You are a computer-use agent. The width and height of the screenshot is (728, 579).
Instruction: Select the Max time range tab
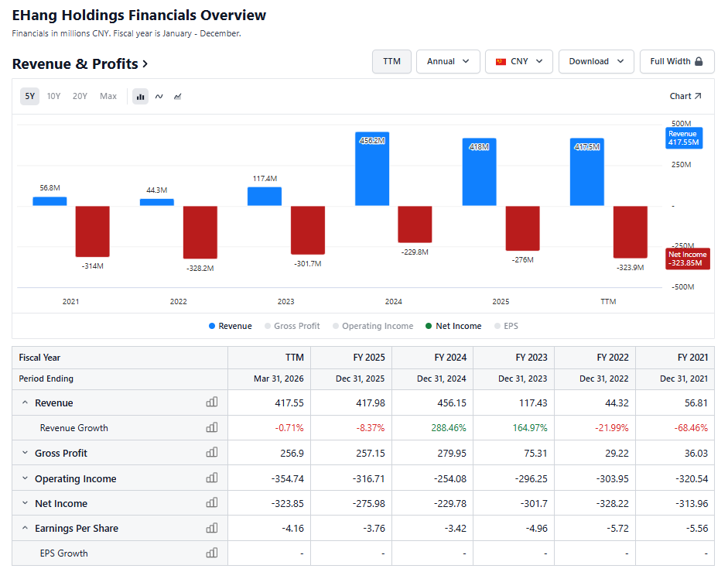pyautogui.click(x=108, y=96)
